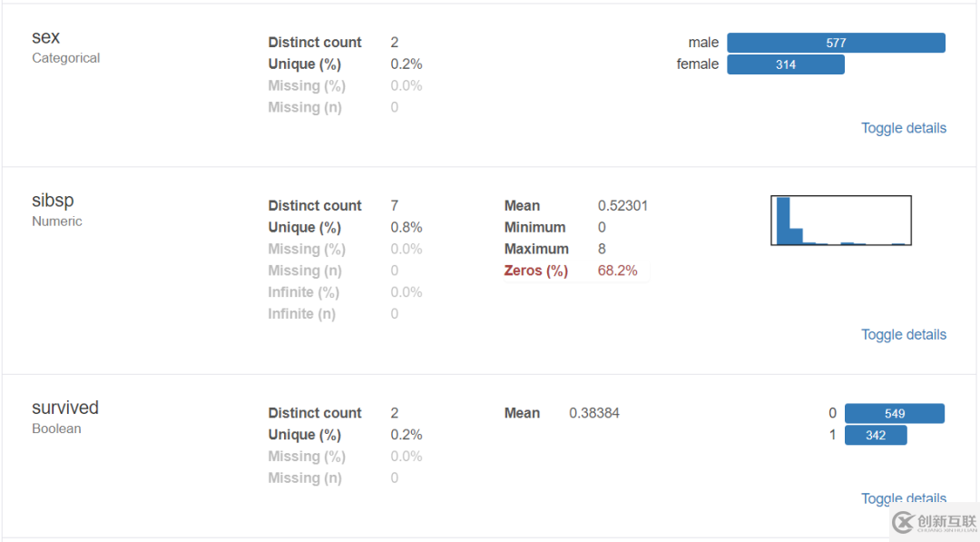The width and height of the screenshot is (980, 542).
Task: Select the survived variable heading
Action: [65, 408]
